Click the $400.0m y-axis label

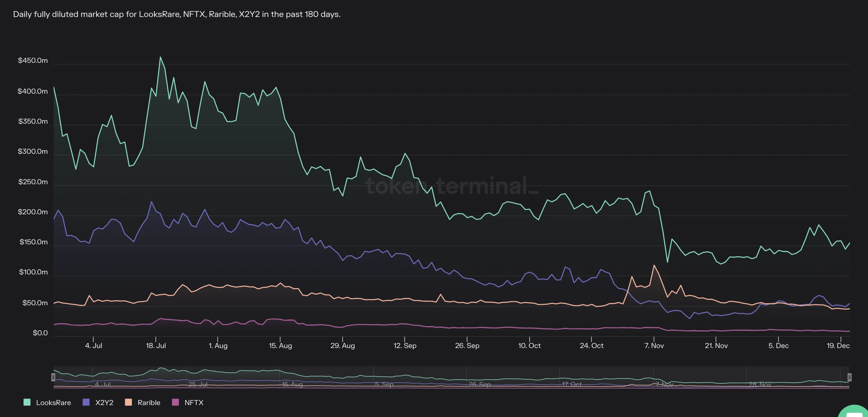point(33,91)
